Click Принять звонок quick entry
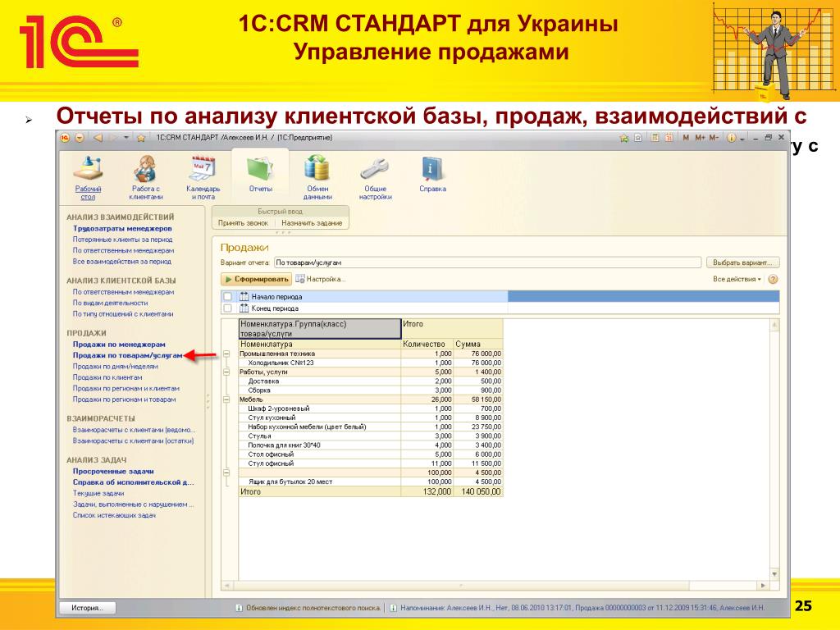The height and width of the screenshot is (630, 840). pyautogui.click(x=243, y=223)
